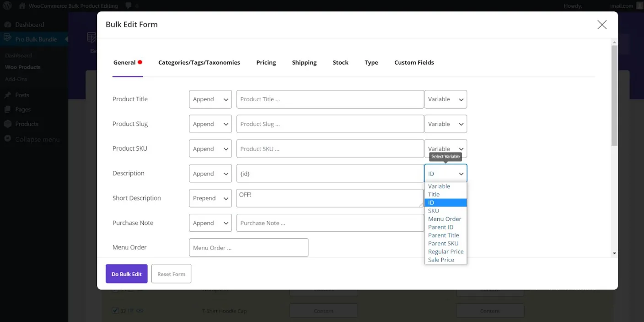Click the Do Bulk Edit button

[126, 273]
